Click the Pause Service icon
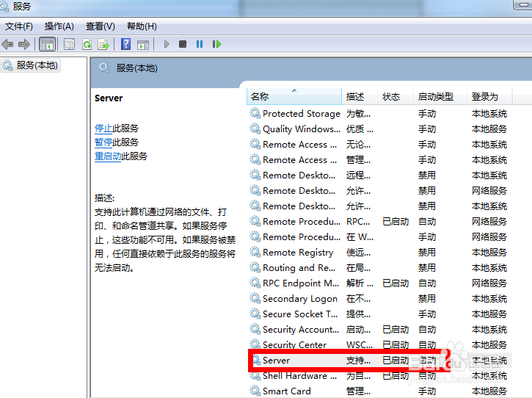The width and height of the screenshot is (532, 398). [200, 44]
